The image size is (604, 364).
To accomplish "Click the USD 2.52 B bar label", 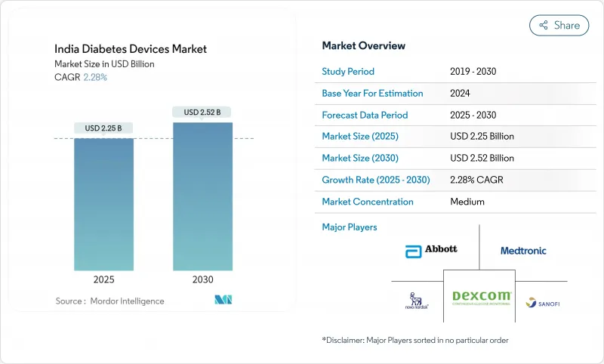I will click(202, 112).
